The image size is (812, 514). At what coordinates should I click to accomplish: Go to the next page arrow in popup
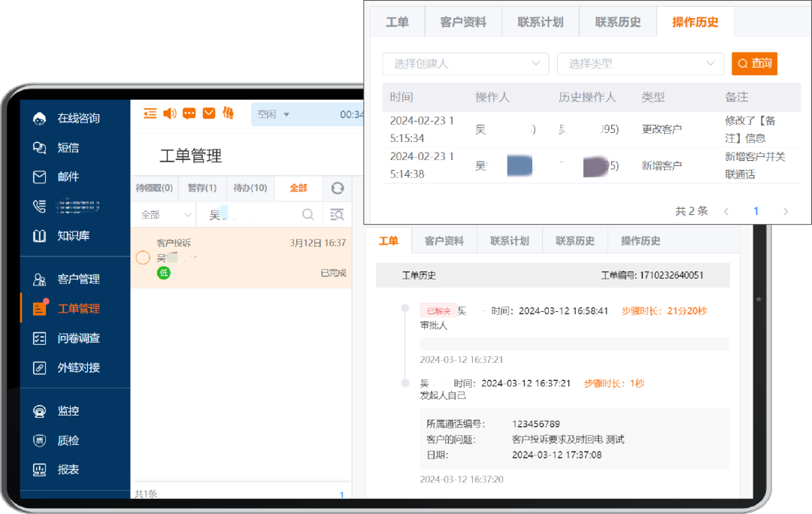tap(786, 211)
